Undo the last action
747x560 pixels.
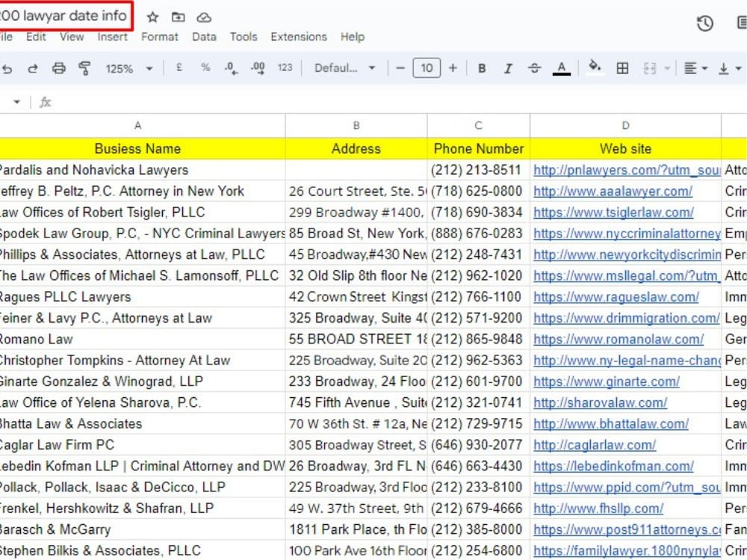(7, 69)
